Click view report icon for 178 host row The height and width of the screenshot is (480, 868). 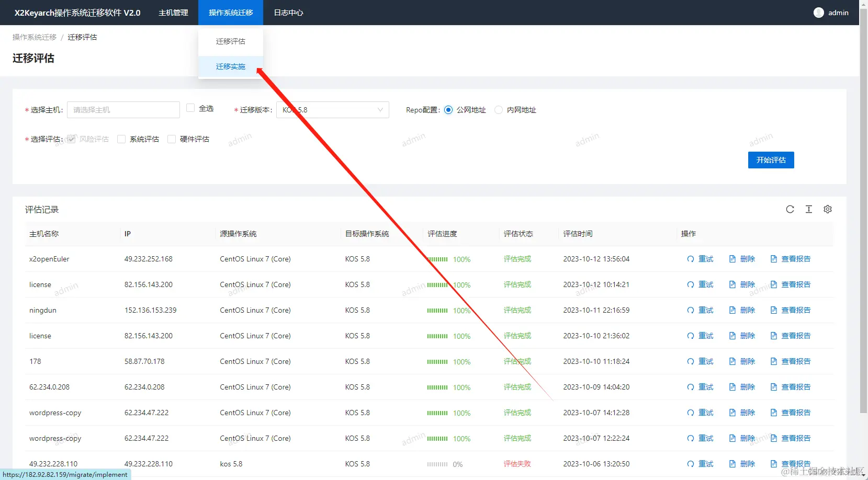tap(774, 361)
